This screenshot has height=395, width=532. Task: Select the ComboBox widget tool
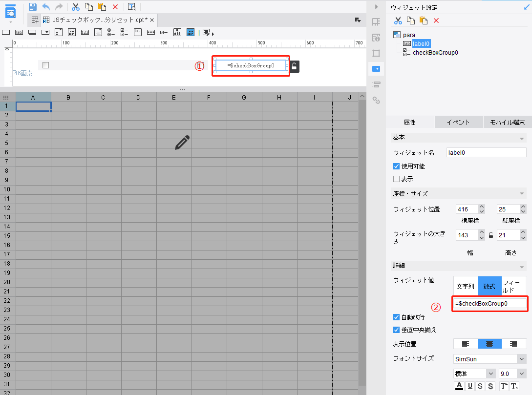coord(45,32)
